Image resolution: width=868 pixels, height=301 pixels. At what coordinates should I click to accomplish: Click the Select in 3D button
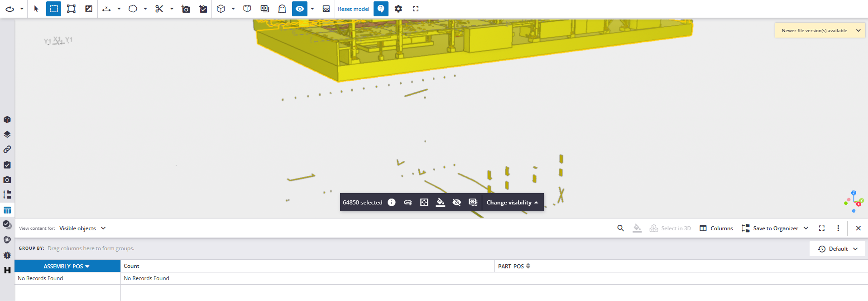pos(671,228)
